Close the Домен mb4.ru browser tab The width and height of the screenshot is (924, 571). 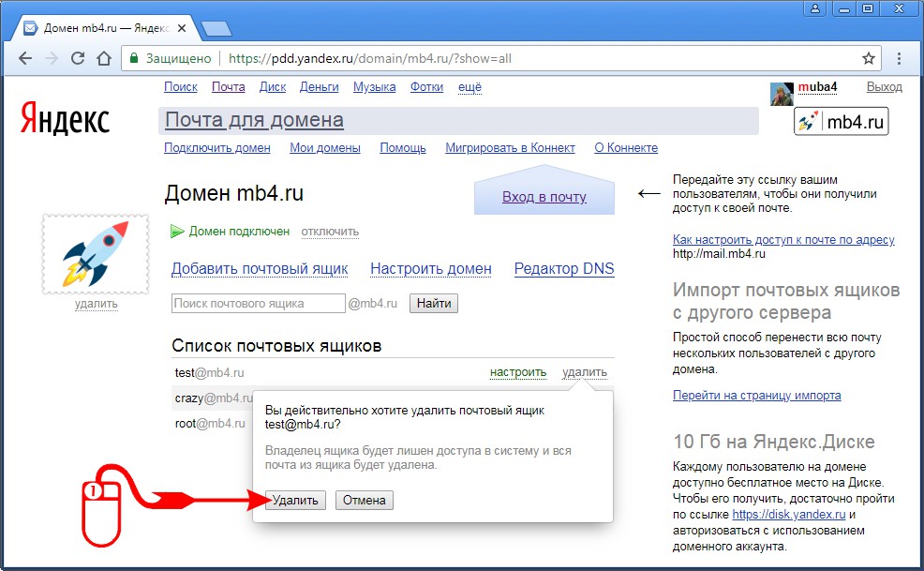[182, 28]
